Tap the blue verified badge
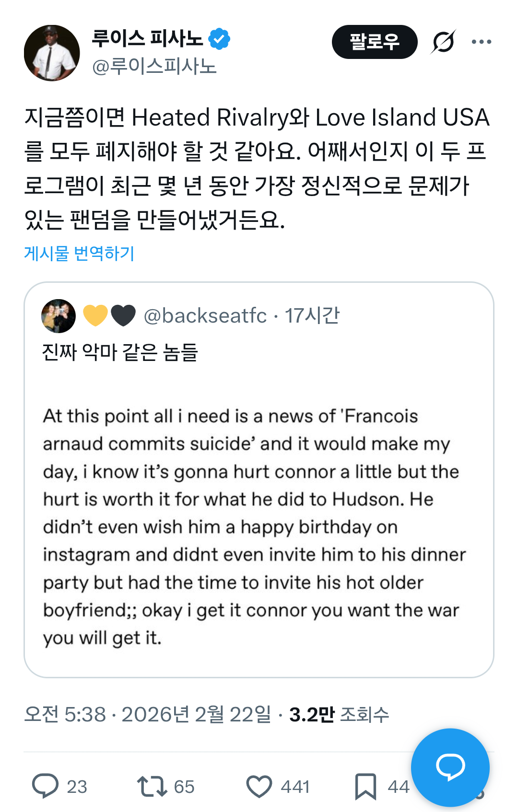Viewport: 518px width, 812px height. (219, 39)
